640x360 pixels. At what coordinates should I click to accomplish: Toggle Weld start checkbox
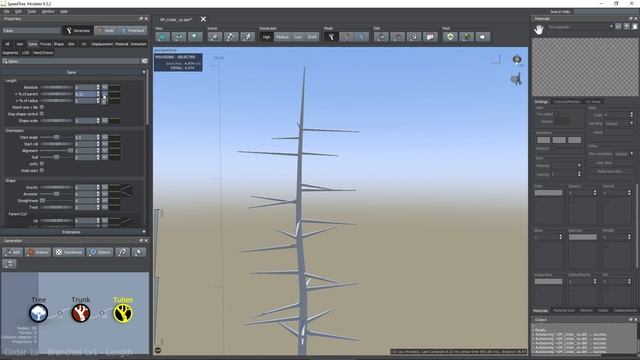coord(42,170)
